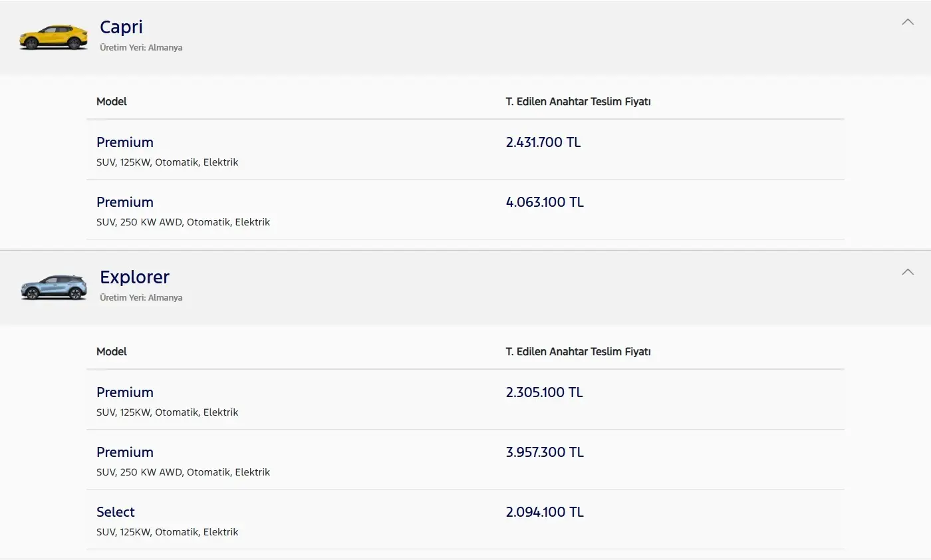Select Capri Premium priced 4.063.100 TL
This screenshot has width=931, height=560.
point(125,202)
